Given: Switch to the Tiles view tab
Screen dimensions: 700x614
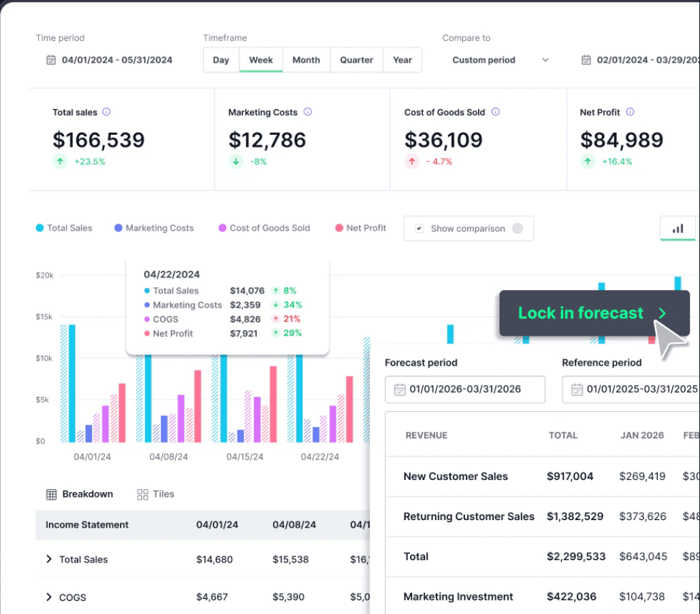Looking at the screenshot, I should pyautogui.click(x=155, y=494).
